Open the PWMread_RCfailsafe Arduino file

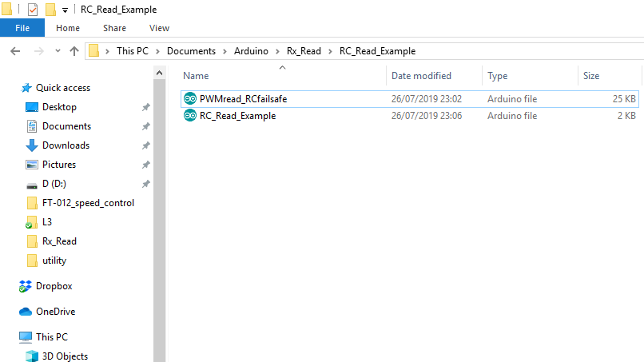point(244,99)
